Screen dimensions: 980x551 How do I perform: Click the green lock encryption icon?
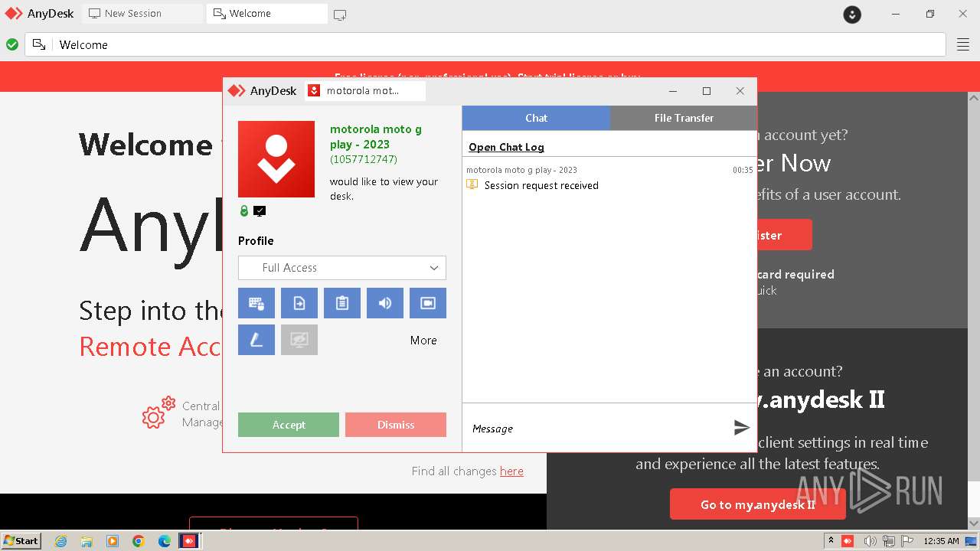point(244,211)
